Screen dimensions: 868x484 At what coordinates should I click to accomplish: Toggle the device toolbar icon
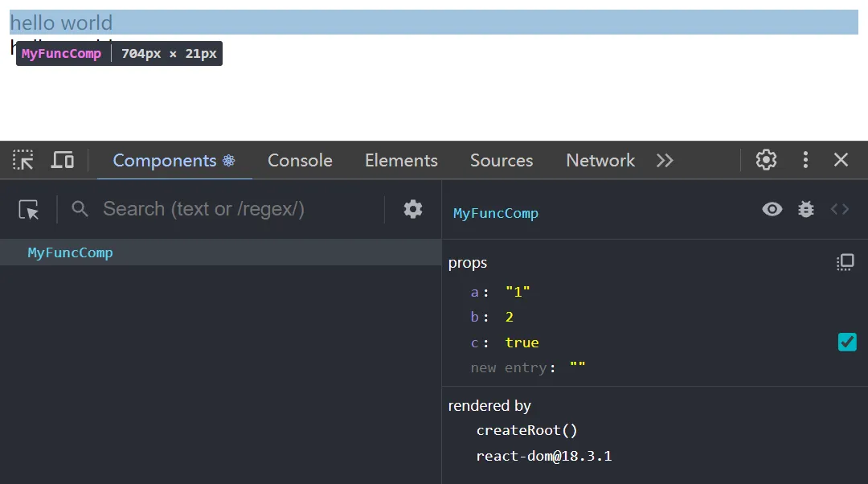(63, 160)
